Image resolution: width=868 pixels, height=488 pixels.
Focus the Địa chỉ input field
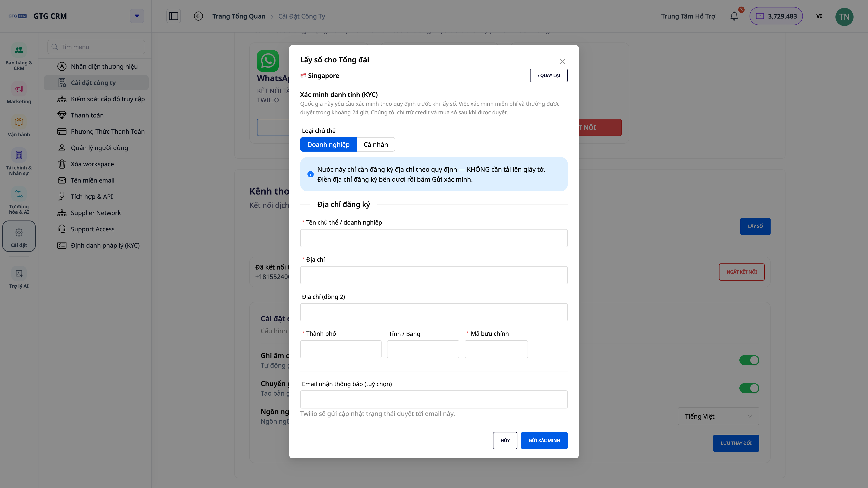tap(434, 275)
